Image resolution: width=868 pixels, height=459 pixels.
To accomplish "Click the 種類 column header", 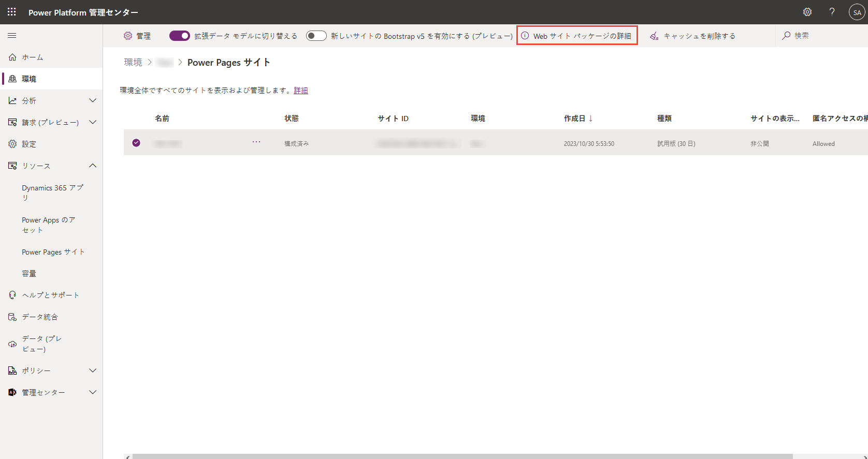I will 664,119.
